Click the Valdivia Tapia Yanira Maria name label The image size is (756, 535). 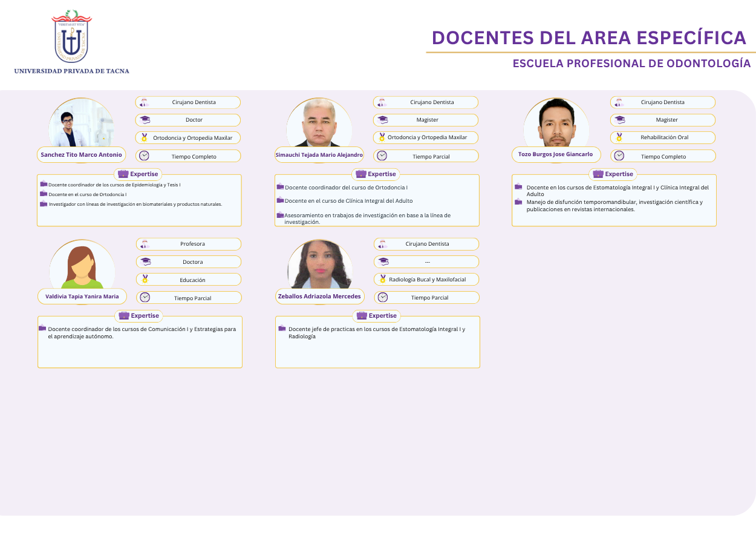pyautogui.click(x=82, y=297)
